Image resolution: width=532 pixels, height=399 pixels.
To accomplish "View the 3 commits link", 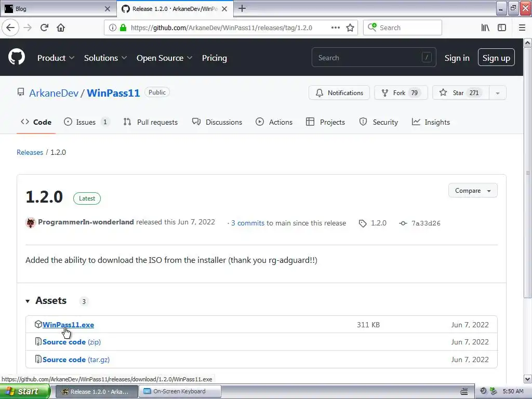I will pos(248,223).
